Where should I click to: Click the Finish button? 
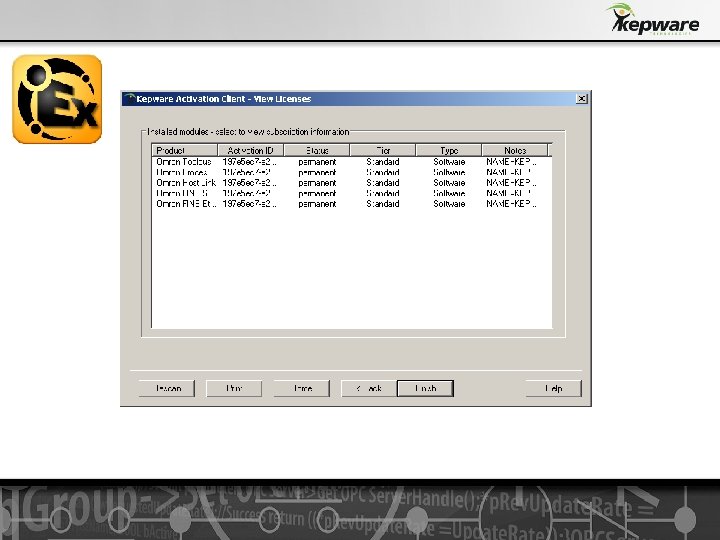pyautogui.click(x=425, y=388)
